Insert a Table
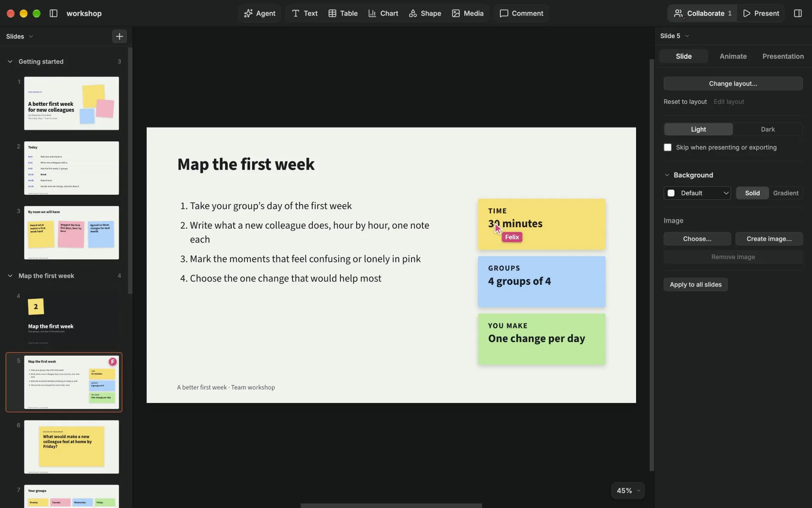812x508 pixels. [x=343, y=13]
